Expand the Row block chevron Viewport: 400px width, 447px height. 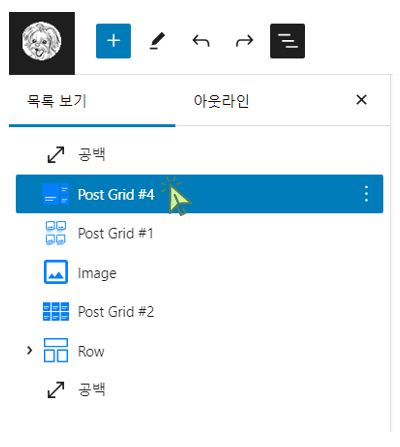pyautogui.click(x=30, y=350)
